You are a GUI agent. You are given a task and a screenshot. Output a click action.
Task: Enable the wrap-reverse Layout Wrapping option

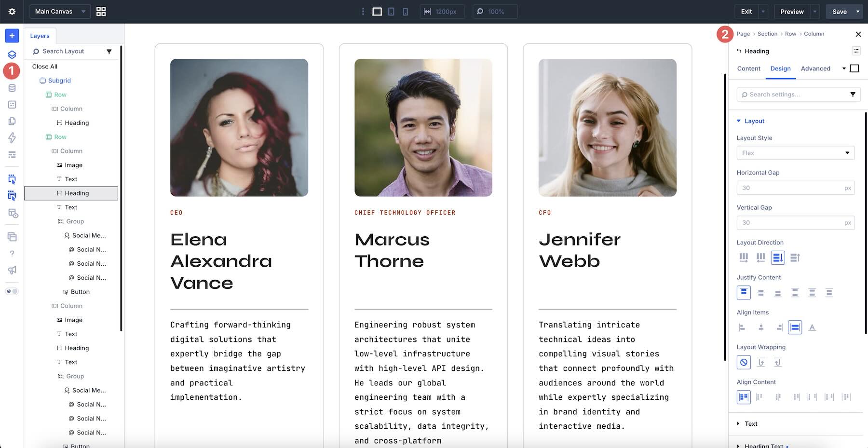[778, 362]
